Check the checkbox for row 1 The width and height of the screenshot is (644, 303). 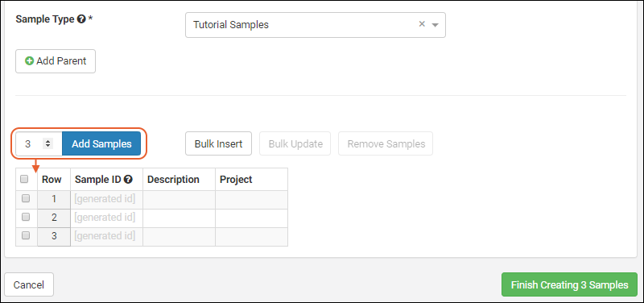coord(26,198)
